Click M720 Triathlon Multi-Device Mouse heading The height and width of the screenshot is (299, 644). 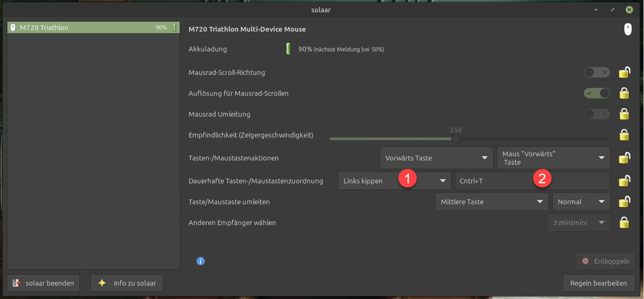coord(247,29)
